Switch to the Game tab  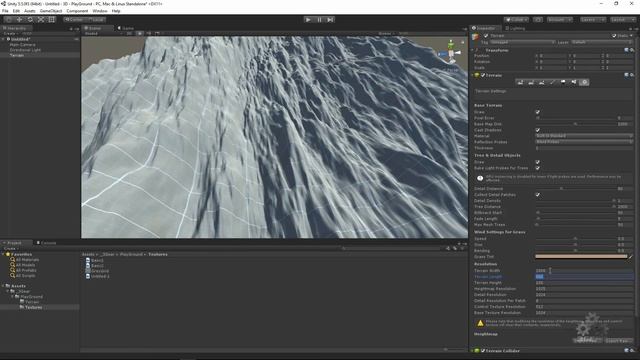[126, 28]
